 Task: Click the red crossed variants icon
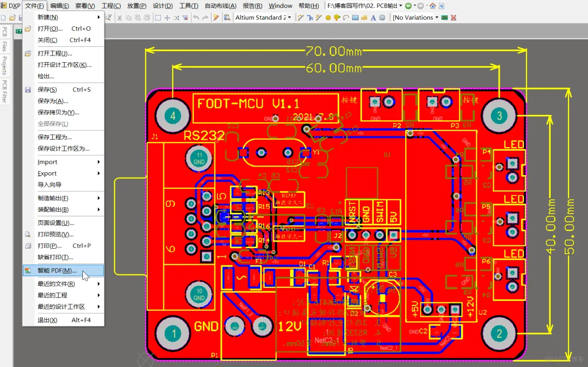454,18
